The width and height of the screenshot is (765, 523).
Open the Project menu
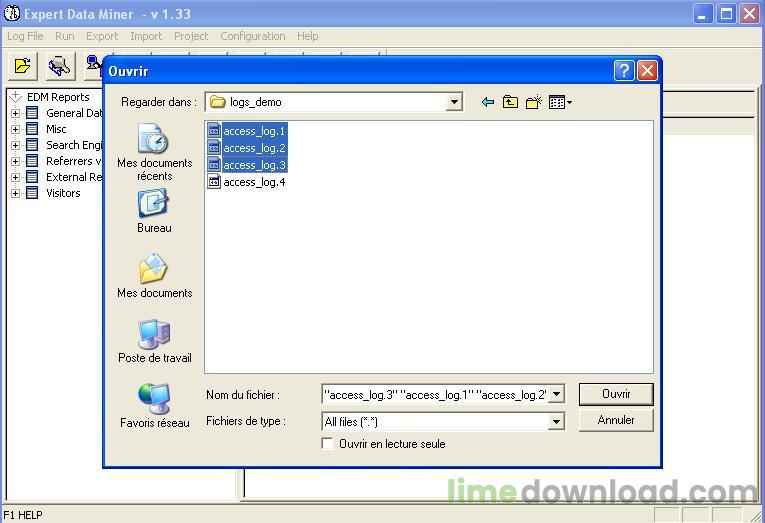pos(191,36)
